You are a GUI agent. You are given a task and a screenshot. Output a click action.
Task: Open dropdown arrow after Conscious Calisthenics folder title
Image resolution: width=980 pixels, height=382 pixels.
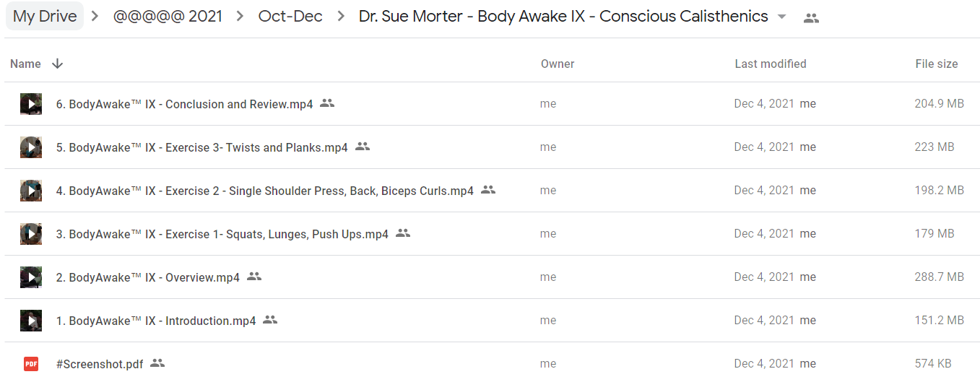[x=781, y=17]
